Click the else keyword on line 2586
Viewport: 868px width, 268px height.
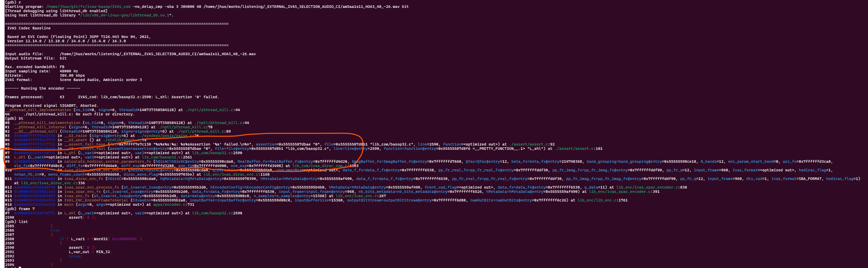pyautogui.click(x=55, y=230)
